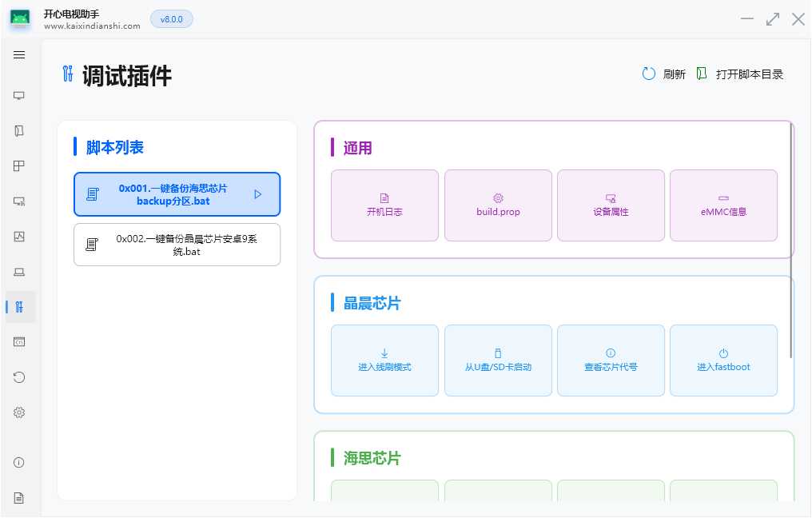Boot from U盘/SD卡 card

[x=498, y=360]
